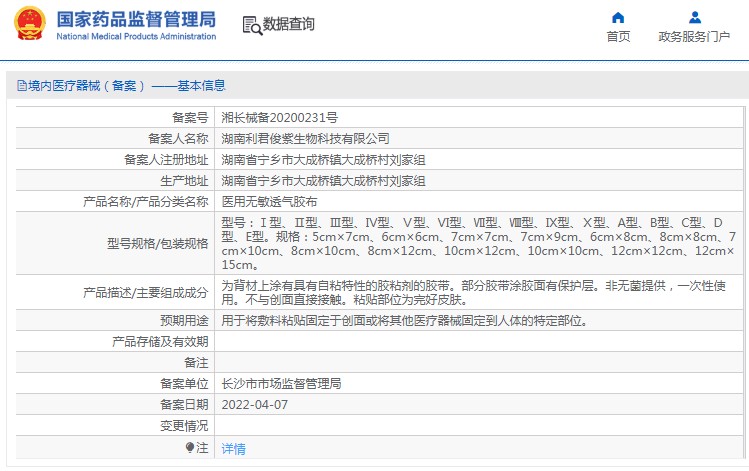Click the 生产地址 field label
The height and width of the screenshot is (471, 749).
tap(184, 181)
